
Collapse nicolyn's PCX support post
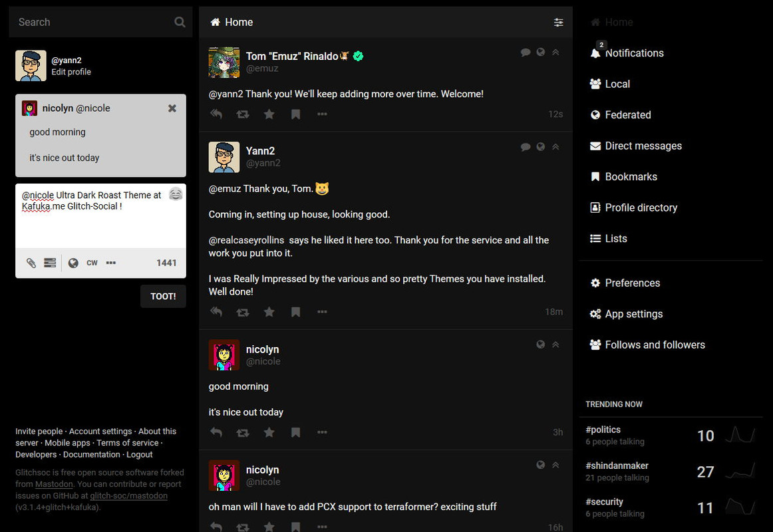555,465
